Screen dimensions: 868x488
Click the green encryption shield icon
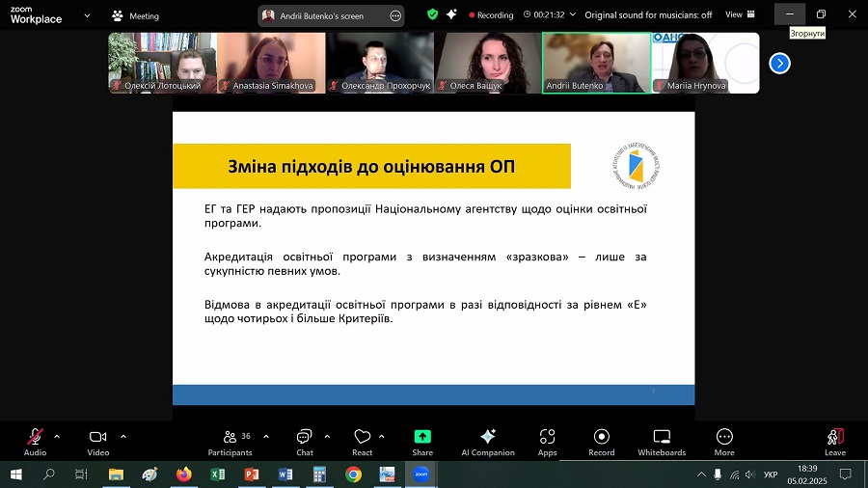click(x=432, y=15)
